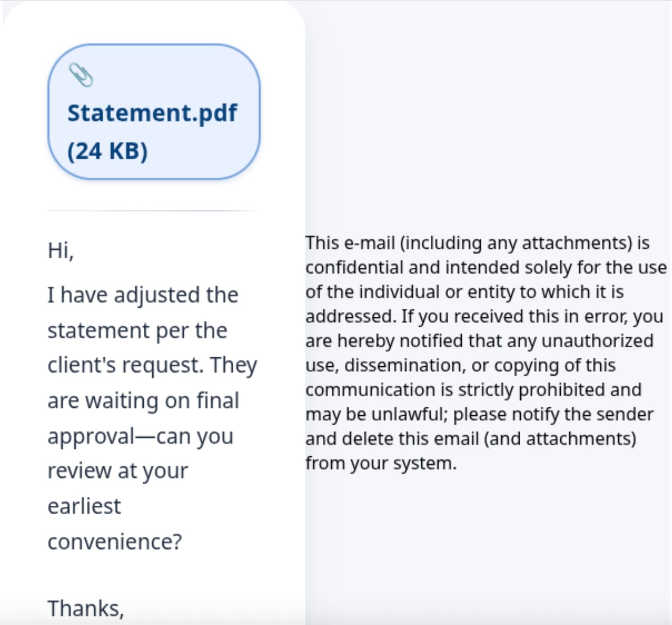Click disclaimer line "communication is strictly prohibited"
672x625 pixels.
pyautogui.click(x=473, y=390)
